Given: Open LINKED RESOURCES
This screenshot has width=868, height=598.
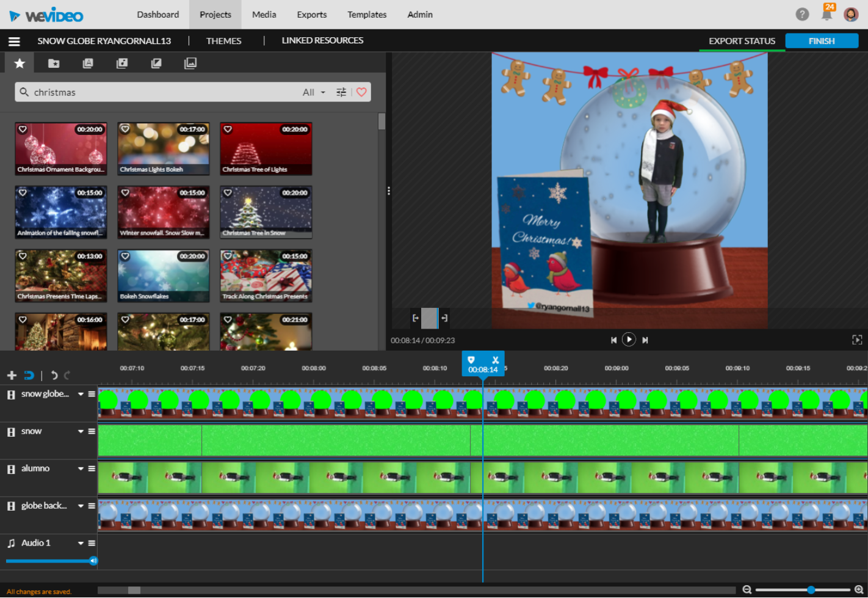Looking at the screenshot, I should tap(322, 40).
